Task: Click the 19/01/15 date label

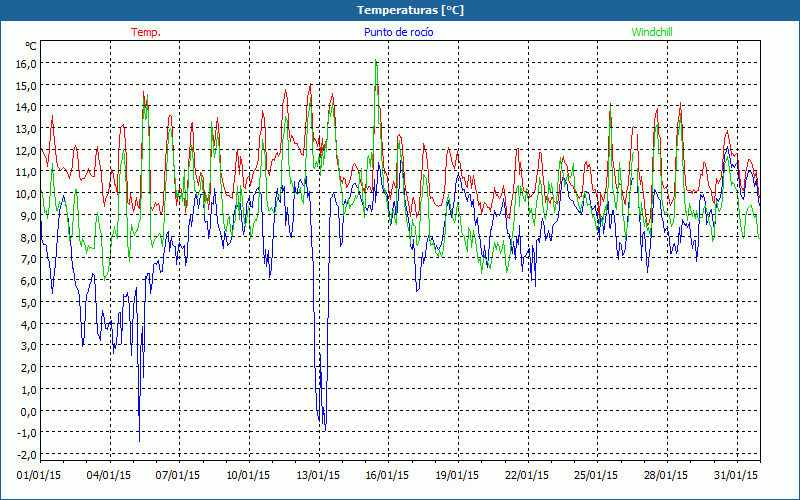Action: pyautogui.click(x=457, y=475)
